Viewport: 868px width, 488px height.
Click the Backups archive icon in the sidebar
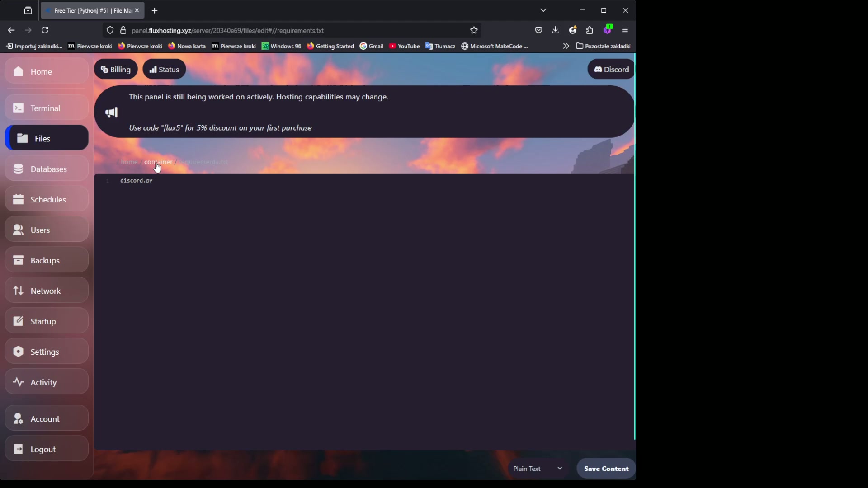[18, 260]
